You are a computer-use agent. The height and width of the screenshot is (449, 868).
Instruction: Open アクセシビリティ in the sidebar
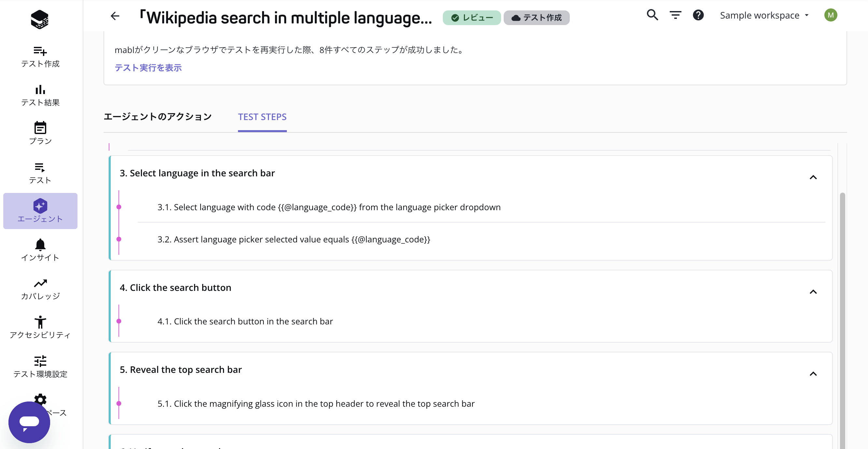pyautogui.click(x=40, y=328)
